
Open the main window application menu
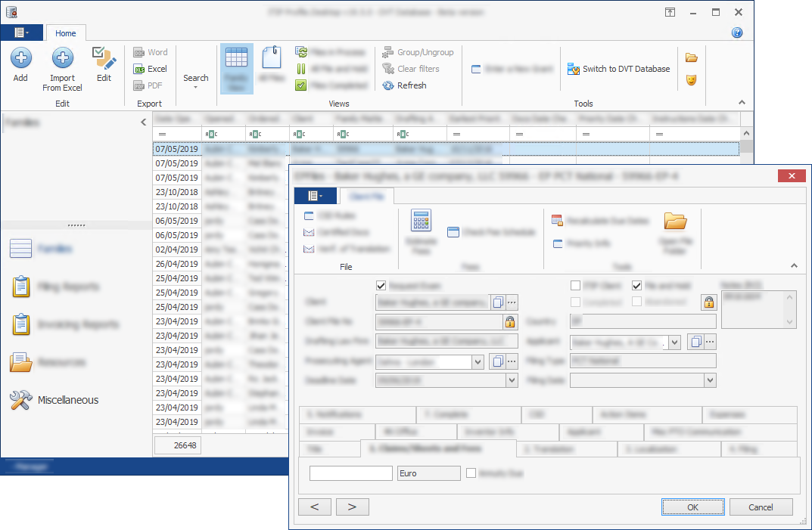pos(22,33)
